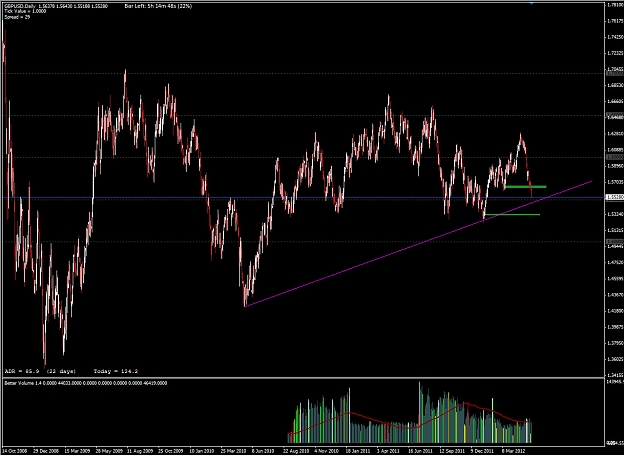625x456 pixels.
Task: Click the highlighted current price label 1.5528
Action: click(x=614, y=197)
